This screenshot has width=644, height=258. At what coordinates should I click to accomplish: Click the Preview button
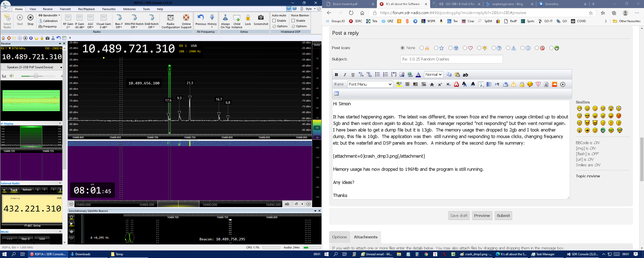(482, 216)
